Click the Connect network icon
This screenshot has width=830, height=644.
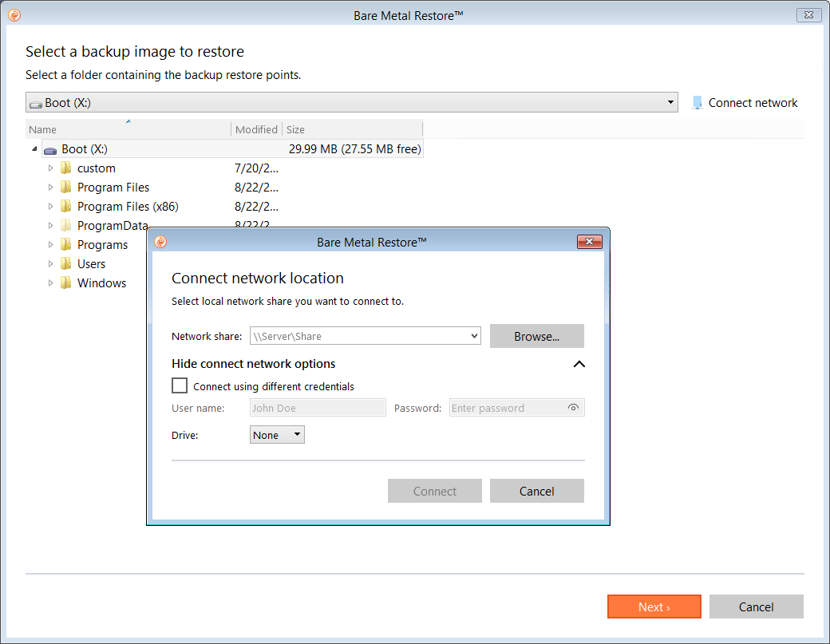click(x=698, y=103)
